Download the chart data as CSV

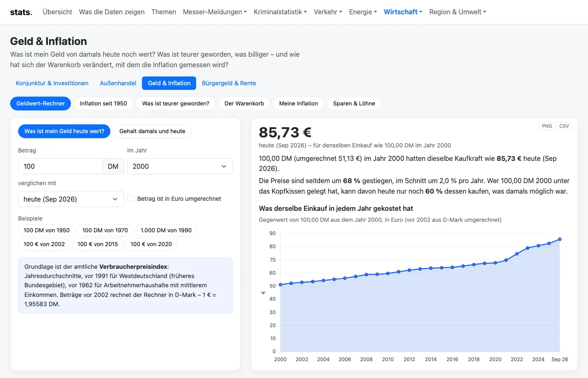[564, 126]
